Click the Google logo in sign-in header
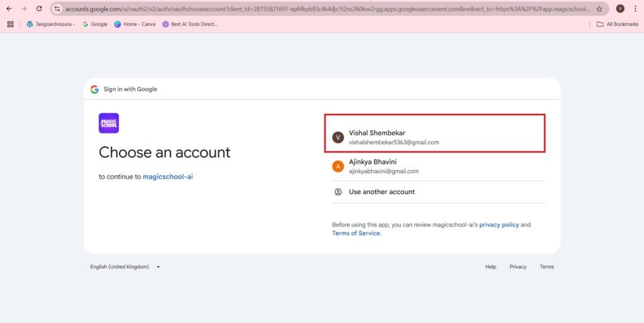Image resolution: width=644 pixels, height=323 pixels. tap(94, 89)
